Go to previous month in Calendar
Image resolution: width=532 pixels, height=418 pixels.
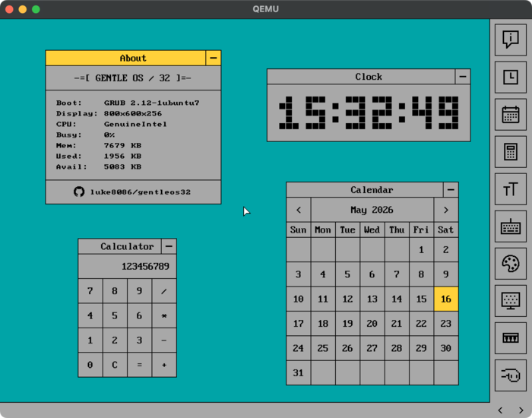[x=299, y=210]
